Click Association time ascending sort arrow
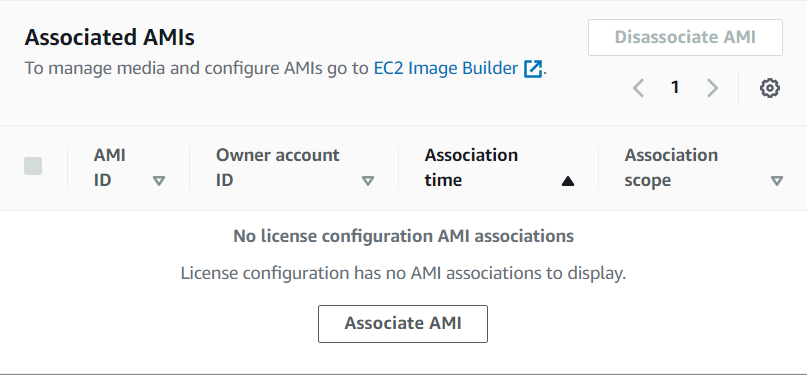The image size is (807, 375). point(568,181)
